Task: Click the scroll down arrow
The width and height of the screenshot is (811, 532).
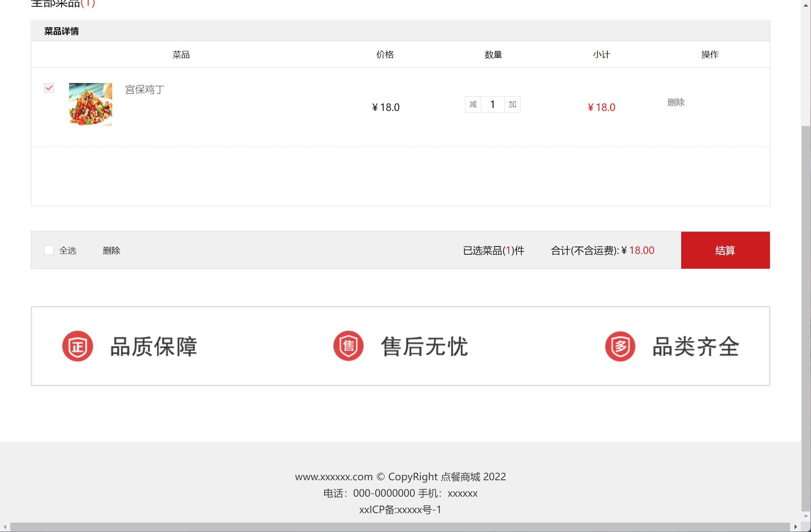Action: (806, 516)
